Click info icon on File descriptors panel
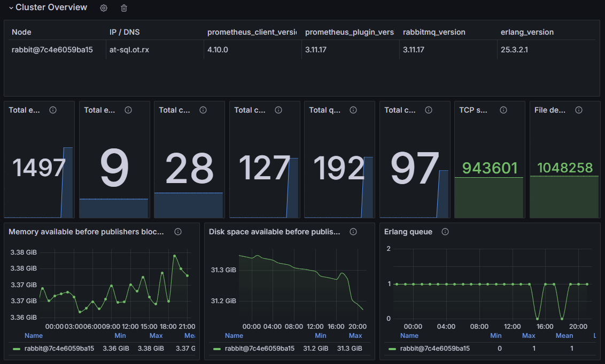Viewport: 605px width, 364px height. [x=579, y=110]
